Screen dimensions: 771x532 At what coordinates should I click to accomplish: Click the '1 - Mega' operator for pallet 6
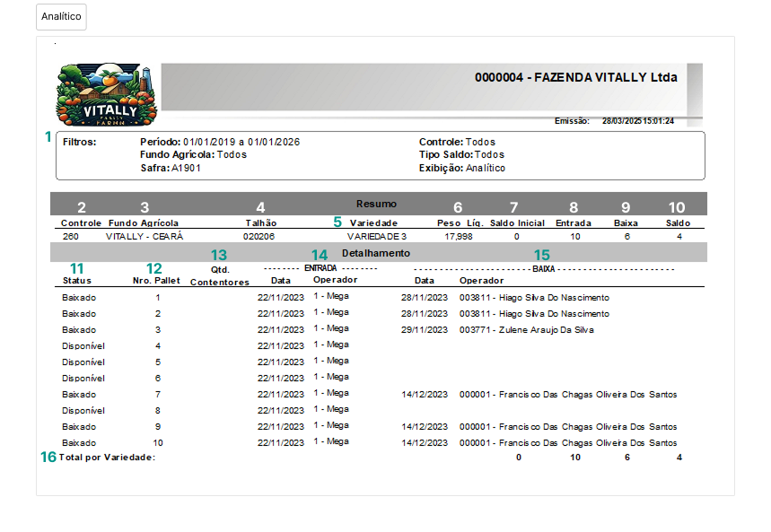click(x=331, y=377)
